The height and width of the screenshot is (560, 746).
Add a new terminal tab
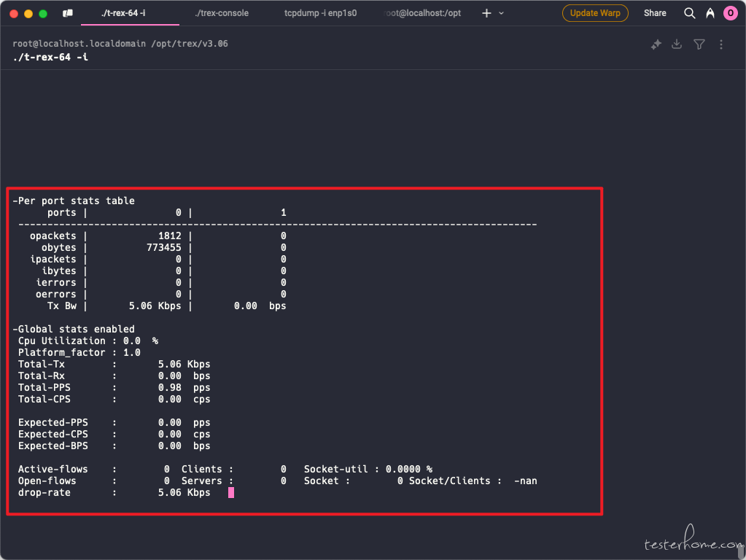pyautogui.click(x=486, y=13)
